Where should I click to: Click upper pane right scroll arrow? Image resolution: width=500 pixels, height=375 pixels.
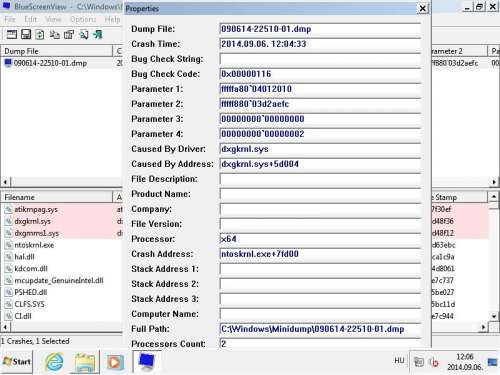pyautogui.click(x=494, y=182)
